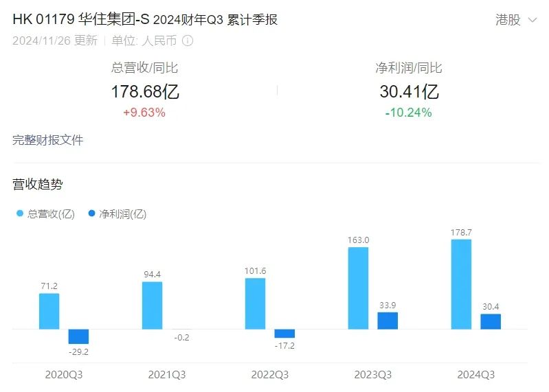
Task: Click the chevron arrow next to 港股
Action: 533,21
